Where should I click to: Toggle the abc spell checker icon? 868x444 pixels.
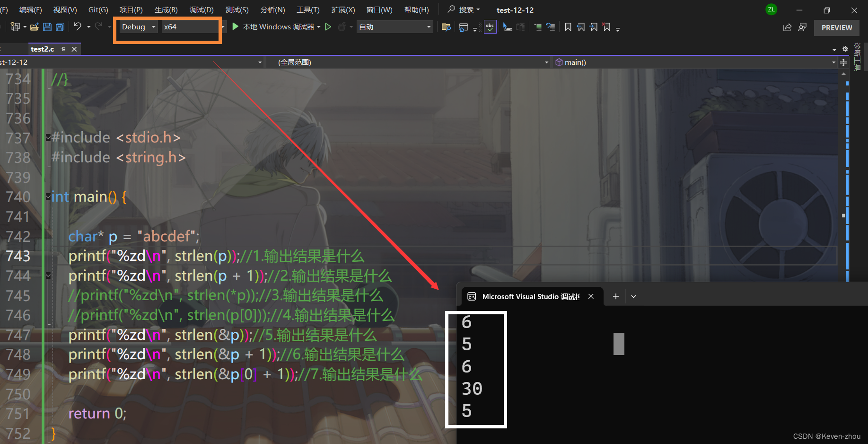[490, 27]
